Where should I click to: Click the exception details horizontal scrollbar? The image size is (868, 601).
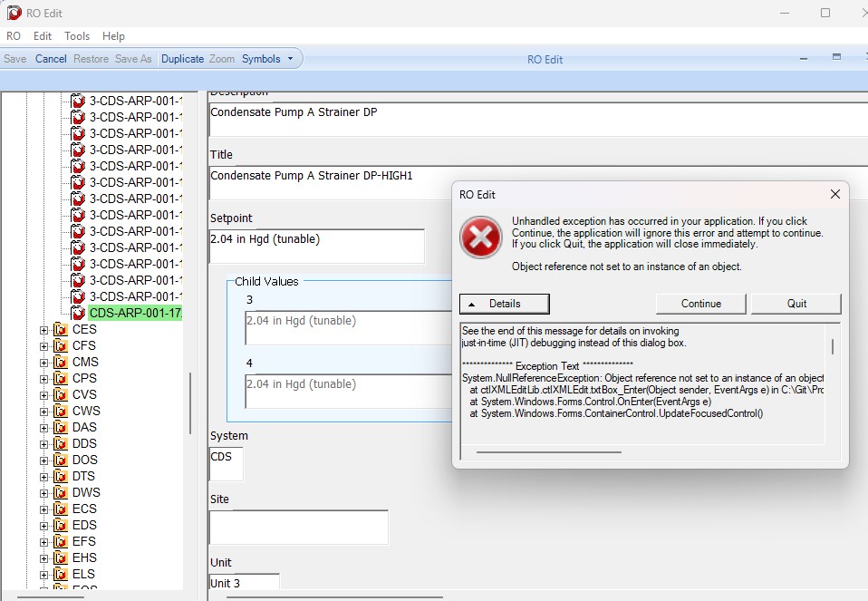(548, 451)
